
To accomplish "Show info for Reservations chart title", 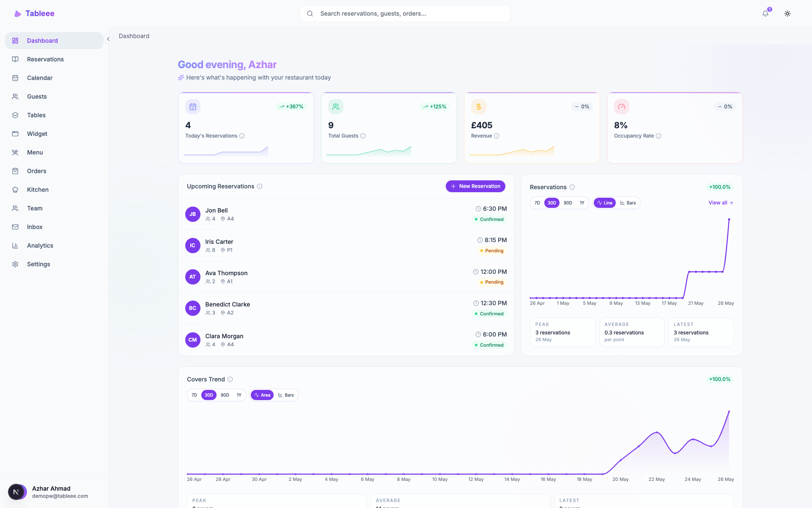I will (572, 187).
